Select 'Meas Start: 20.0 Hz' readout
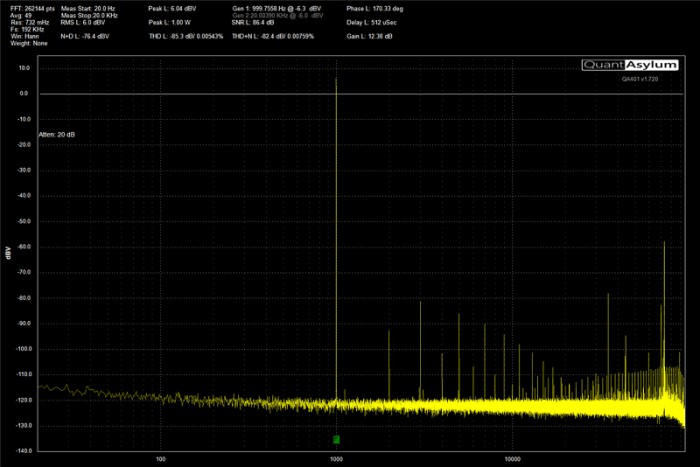Screen dimensions: 700x467 click(x=88, y=8)
